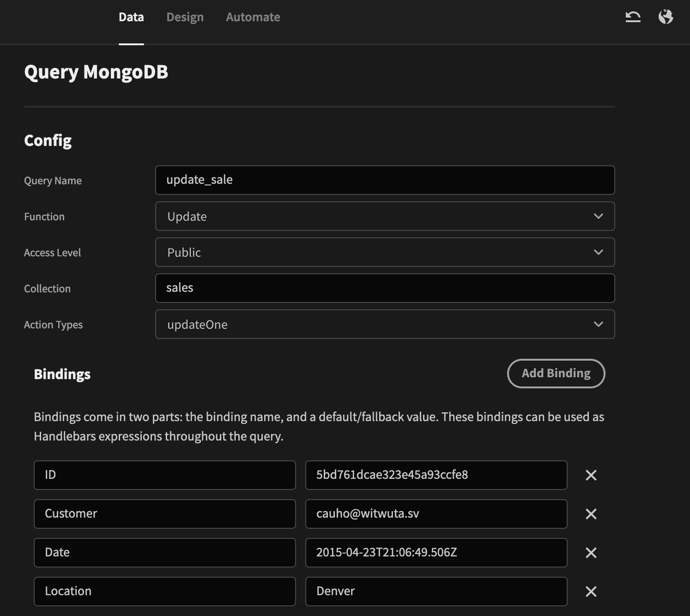The image size is (690, 616).
Task: Edit the Denver default value field
Action: [x=436, y=592]
